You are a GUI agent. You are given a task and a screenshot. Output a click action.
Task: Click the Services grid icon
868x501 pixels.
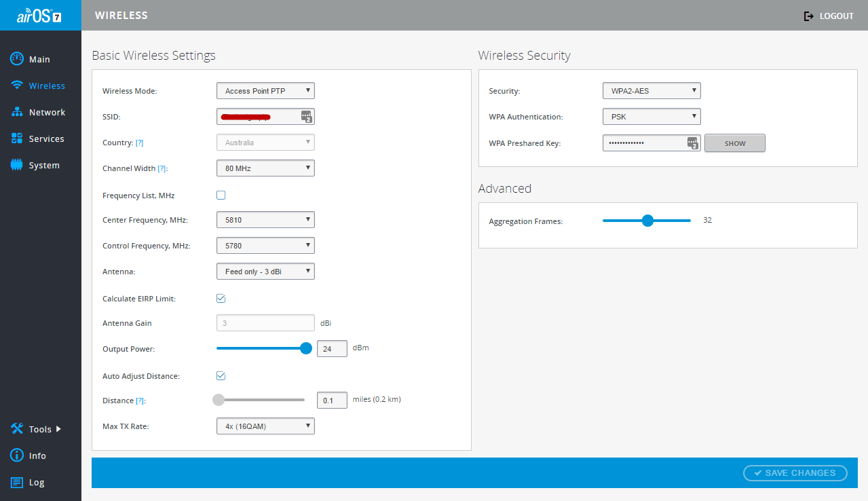pyautogui.click(x=17, y=138)
